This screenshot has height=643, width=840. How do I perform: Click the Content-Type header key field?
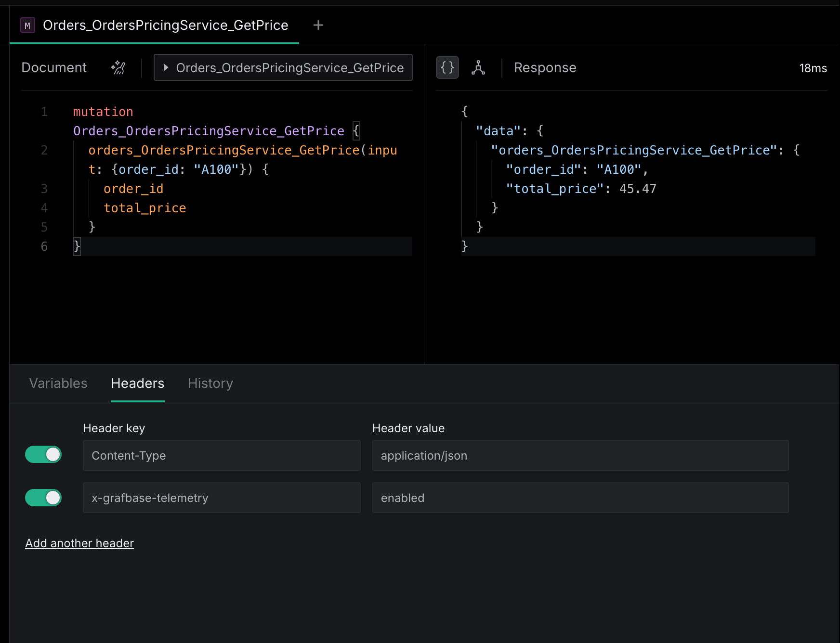point(221,455)
